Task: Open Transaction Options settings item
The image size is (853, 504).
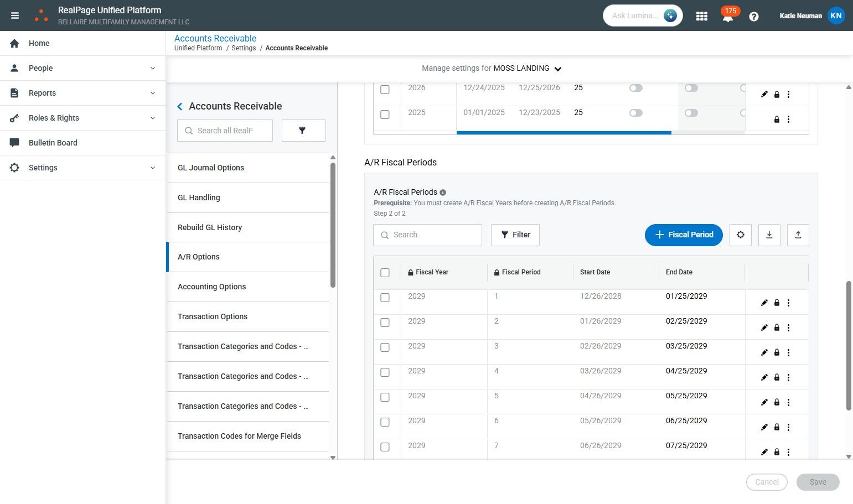Action: tap(213, 316)
